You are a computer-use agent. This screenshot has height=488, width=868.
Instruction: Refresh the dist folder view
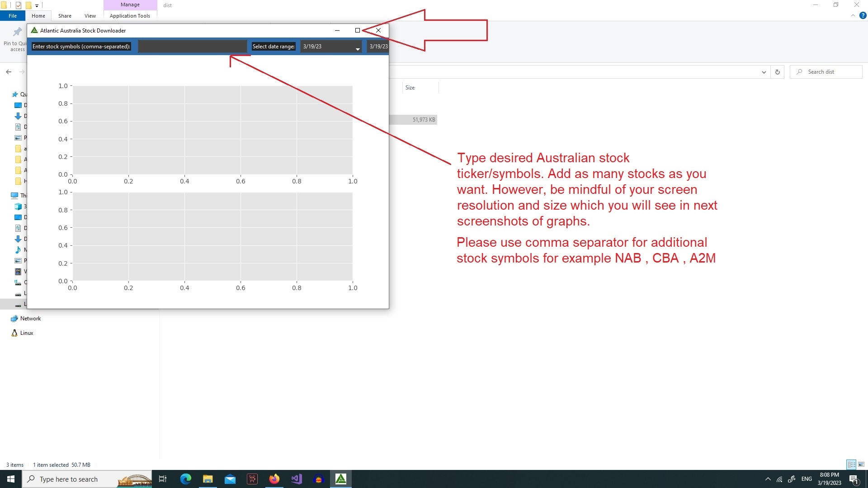(x=778, y=72)
